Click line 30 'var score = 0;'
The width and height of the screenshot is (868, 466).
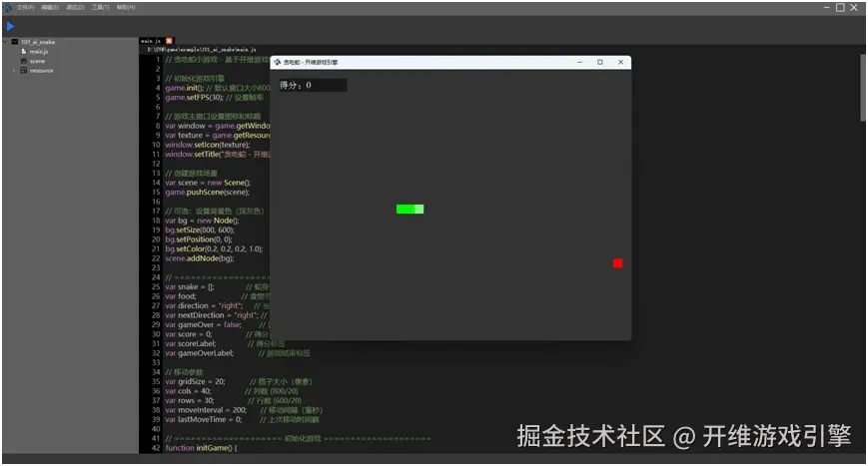(188, 334)
